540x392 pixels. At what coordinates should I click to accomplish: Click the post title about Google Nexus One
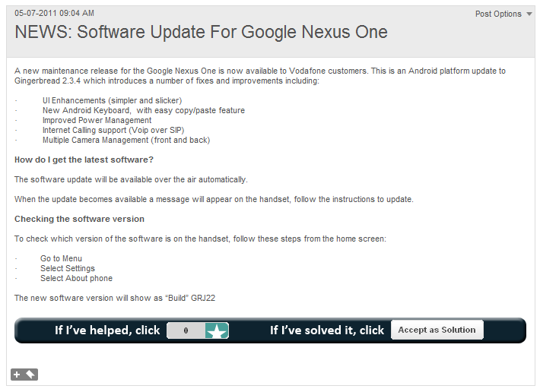tap(202, 33)
